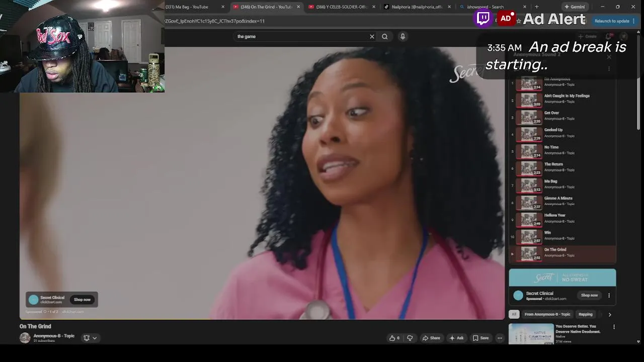Bookmark page with star icon
644x362 pixels.
[518, 21]
